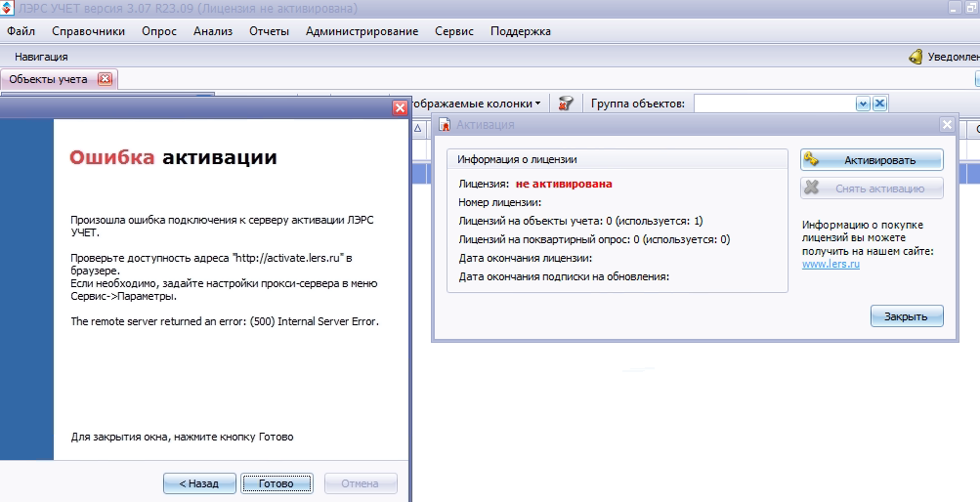Click the clear filter funnel icon
Screen dimensions: 980x502
pyautogui.click(x=566, y=104)
